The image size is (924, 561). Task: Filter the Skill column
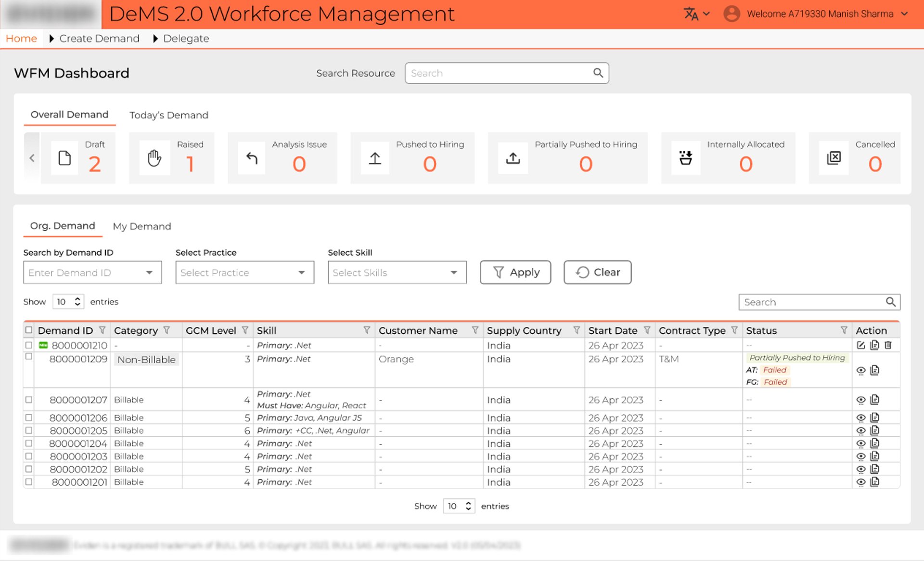coord(367,330)
